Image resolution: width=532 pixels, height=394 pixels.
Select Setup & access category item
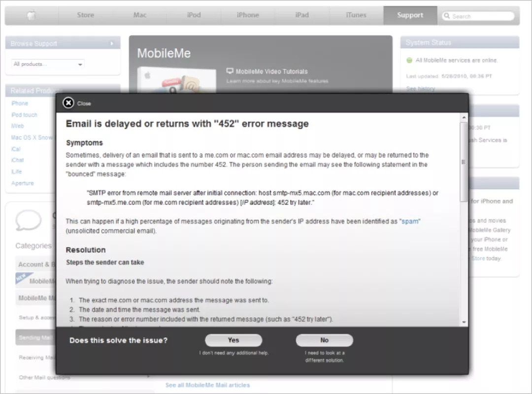36,317
